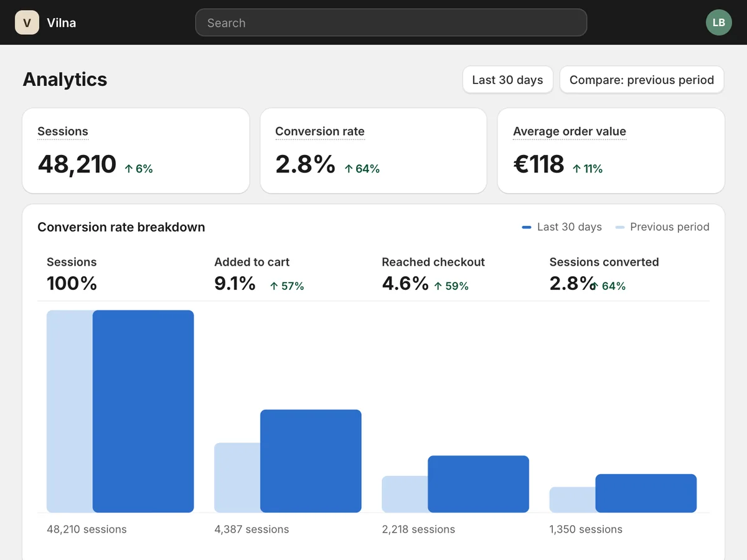Select the dark blue Sessions funnel bar
Image resolution: width=747 pixels, height=560 pixels.
coord(143,411)
